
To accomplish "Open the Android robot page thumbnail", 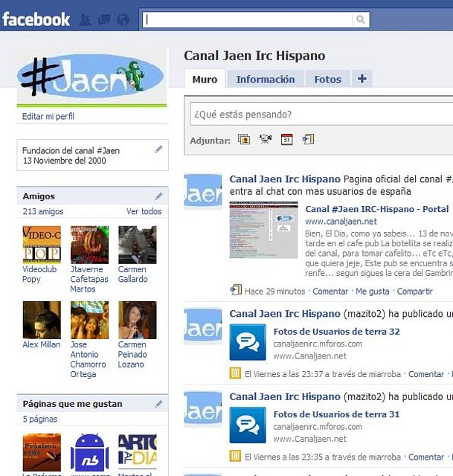I will 89,452.
